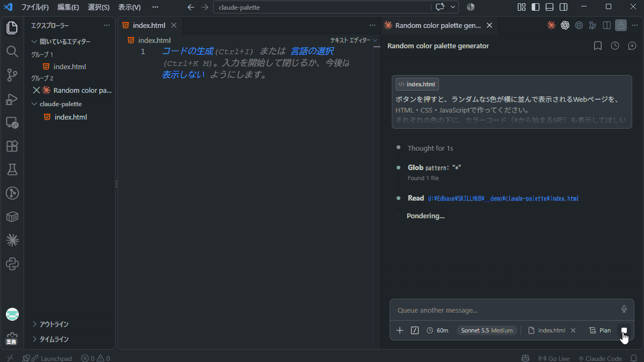Image resolution: width=644 pixels, height=362 pixels.
Task: Toggle the primary side bar visibility
Action: tap(536, 7)
